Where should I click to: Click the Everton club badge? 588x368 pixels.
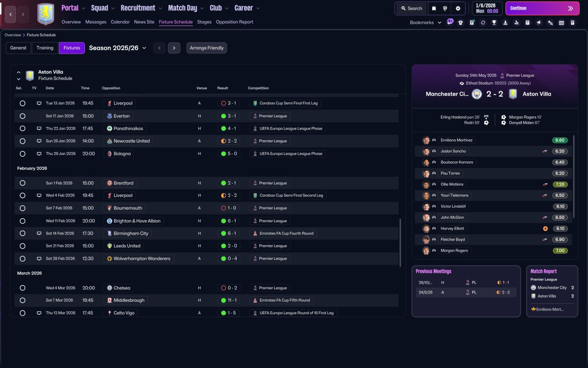(x=109, y=116)
